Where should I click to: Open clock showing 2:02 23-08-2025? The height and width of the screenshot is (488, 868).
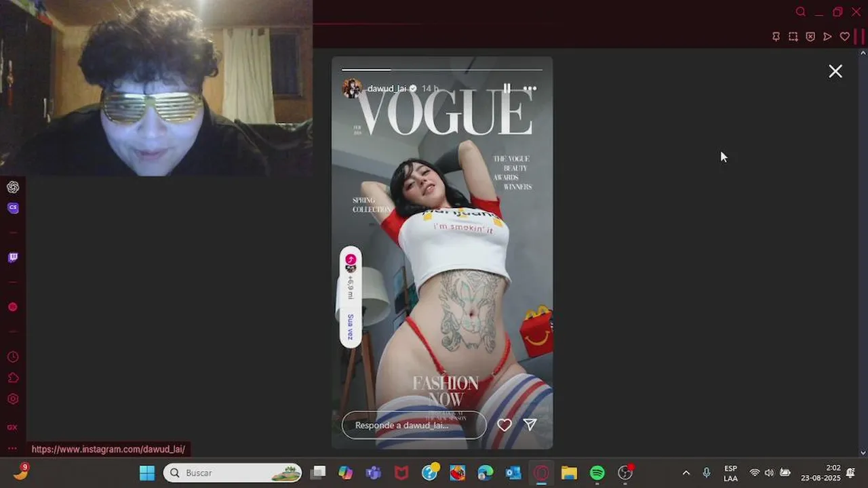click(821, 473)
